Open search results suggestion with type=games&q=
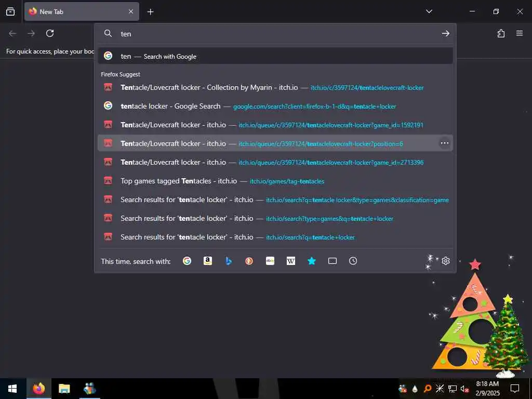The width and height of the screenshot is (532, 399). (x=275, y=219)
